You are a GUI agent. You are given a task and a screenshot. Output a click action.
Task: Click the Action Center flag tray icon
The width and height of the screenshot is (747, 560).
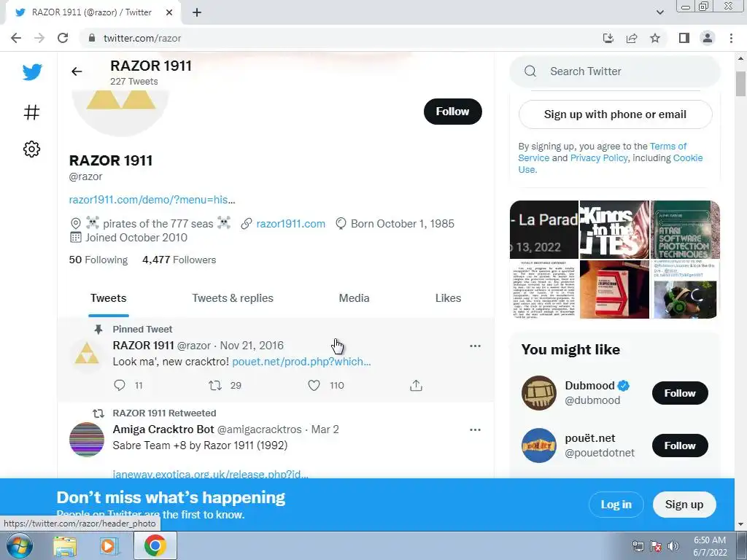tap(656, 546)
